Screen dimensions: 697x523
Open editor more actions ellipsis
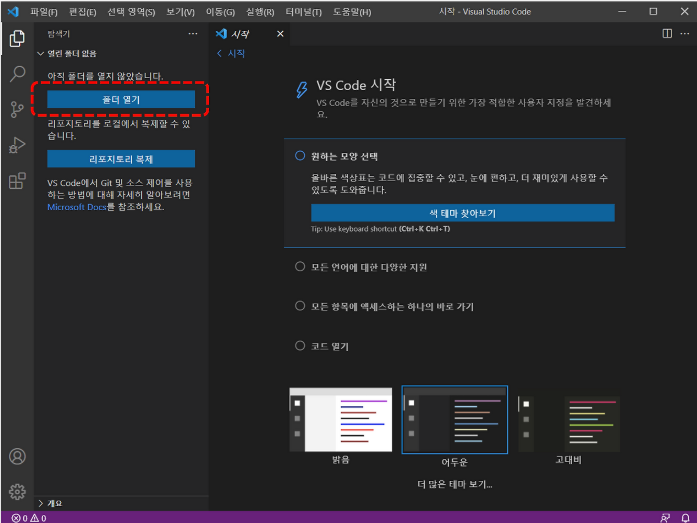(x=685, y=34)
